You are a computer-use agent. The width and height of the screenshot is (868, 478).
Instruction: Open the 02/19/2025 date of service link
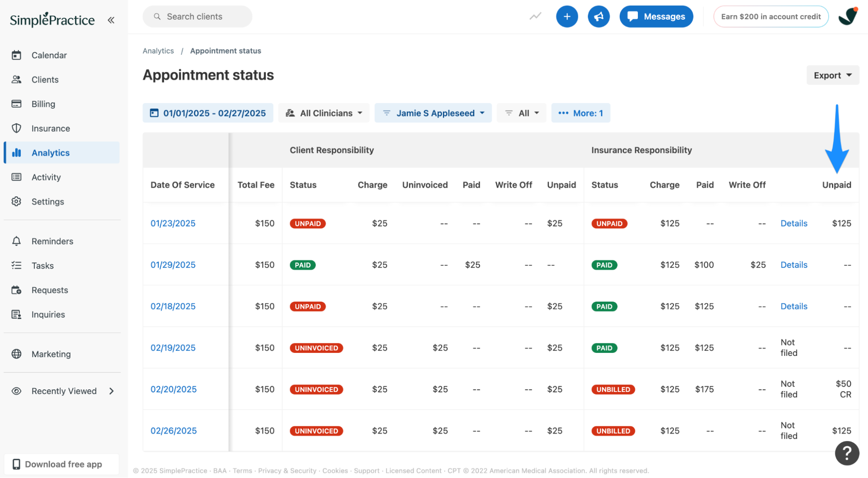[x=173, y=348]
